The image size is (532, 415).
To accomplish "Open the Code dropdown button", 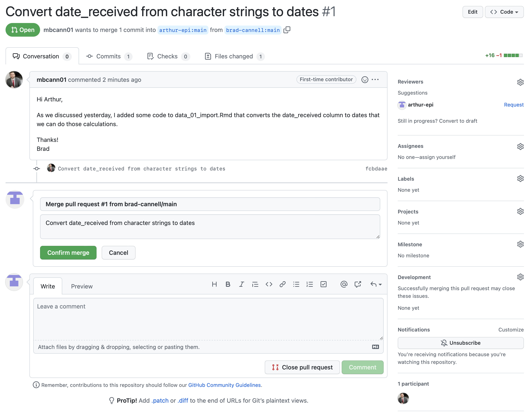I will coord(504,12).
